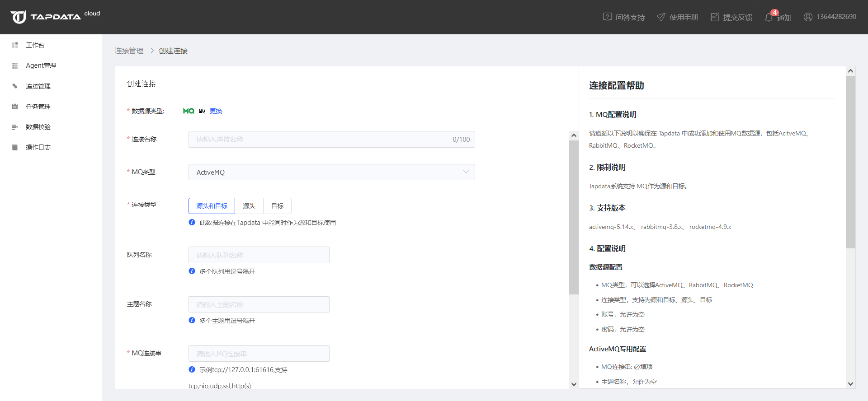Open notifications bell icon
868x401 pixels.
(x=769, y=17)
